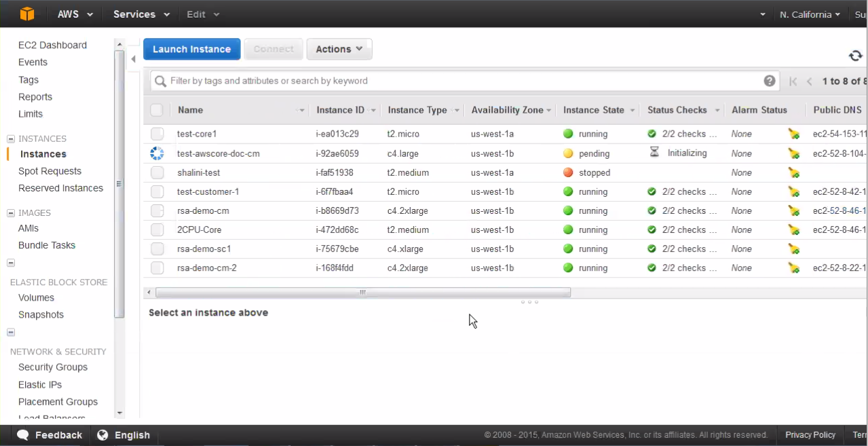The width and height of the screenshot is (868, 446).
Task: Click alarm icon for rsa-demo-sc1 row
Action: pyautogui.click(x=793, y=249)
